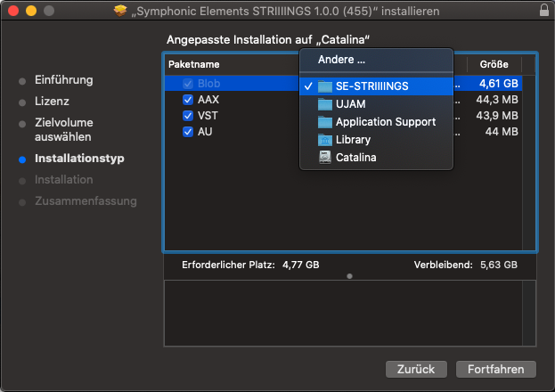
Task: Select Library in the location popup
Action: (376, 140)
